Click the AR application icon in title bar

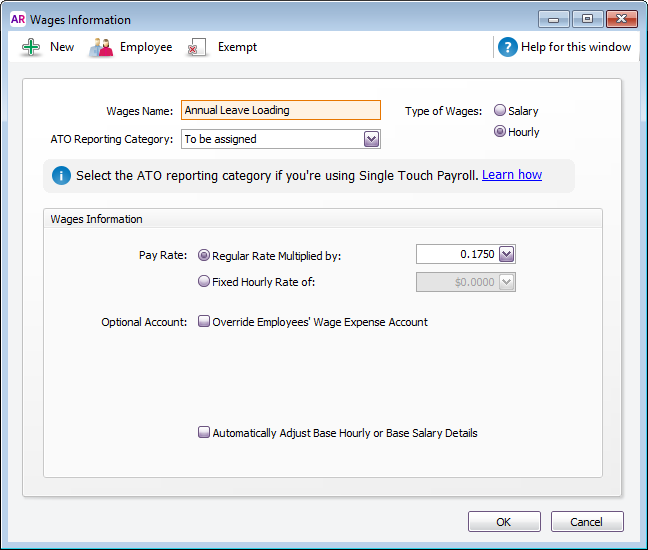[17, 19]
